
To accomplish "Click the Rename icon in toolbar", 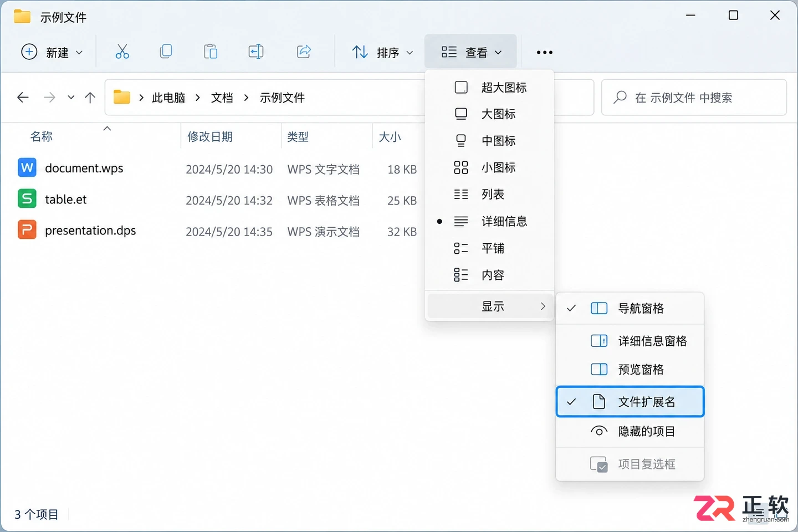I will click(x=256, y=52).
